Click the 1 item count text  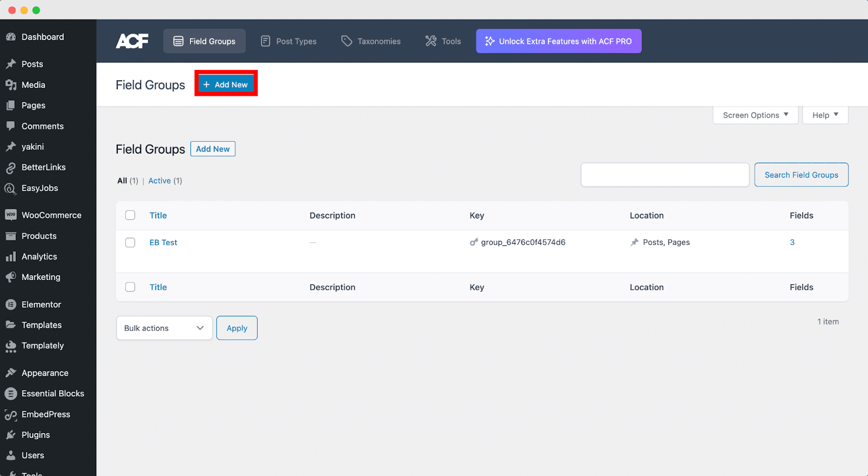click(828, 322)
